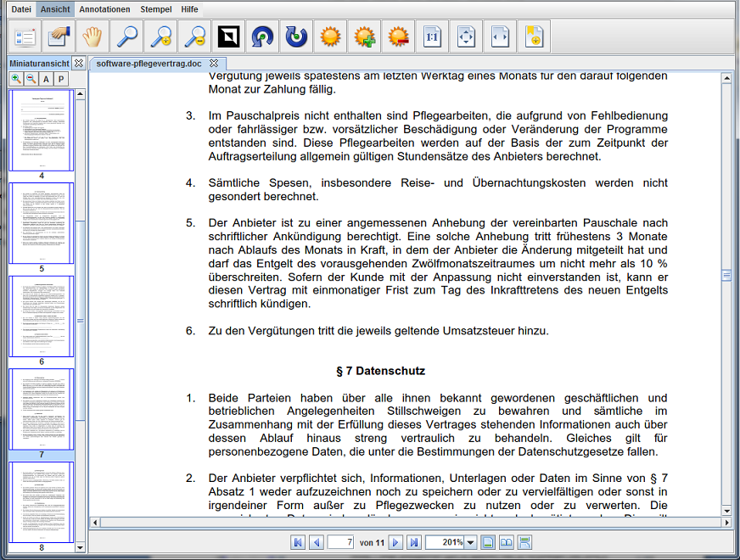Click the zoom out magnifier with minus
Viewport: 740px width, 560px height.
194,36
